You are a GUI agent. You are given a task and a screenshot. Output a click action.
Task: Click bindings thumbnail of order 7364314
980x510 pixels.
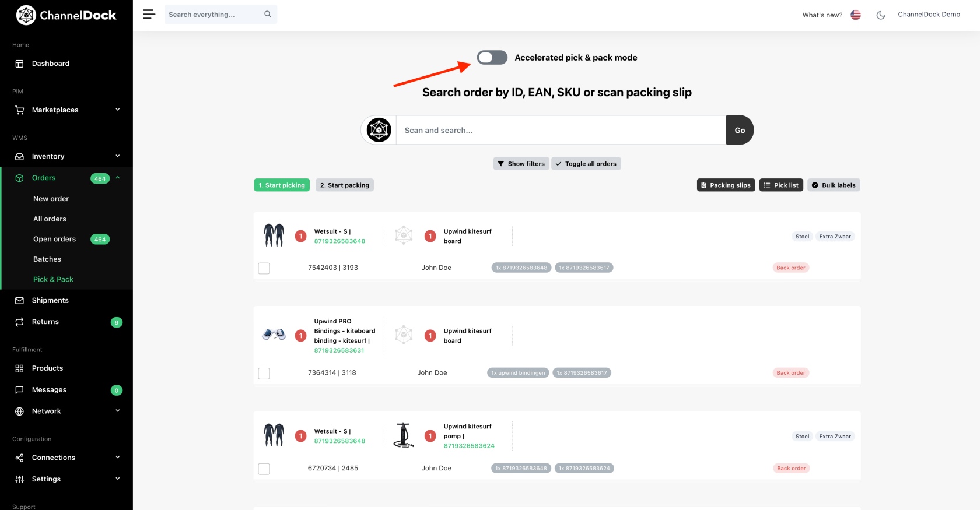click(274, 335)
